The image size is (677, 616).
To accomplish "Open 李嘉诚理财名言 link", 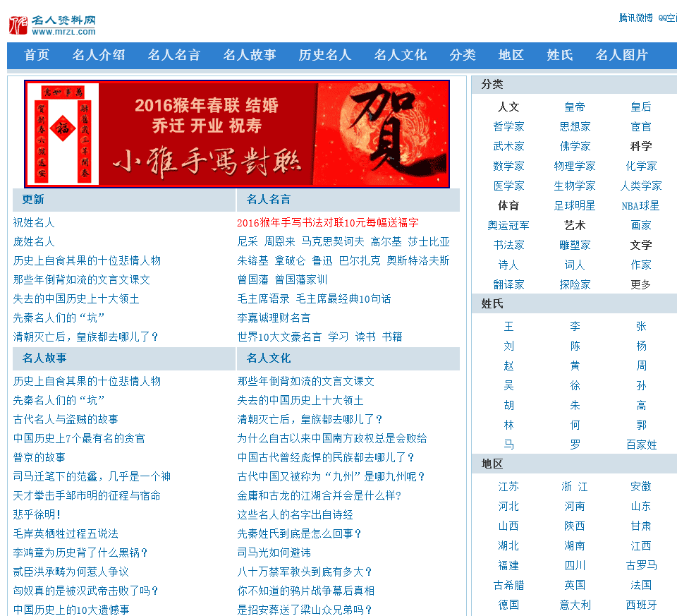I will [274, 318].
